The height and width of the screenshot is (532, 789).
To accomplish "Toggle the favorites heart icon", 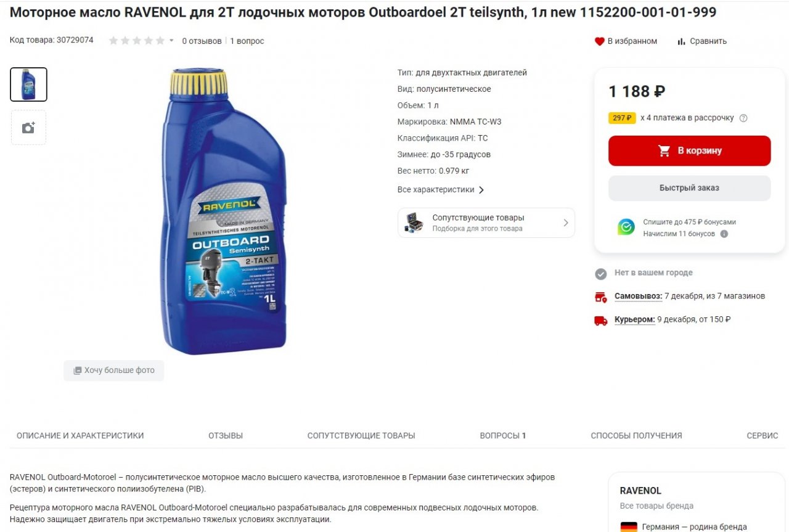I will [x=599, y=41].
